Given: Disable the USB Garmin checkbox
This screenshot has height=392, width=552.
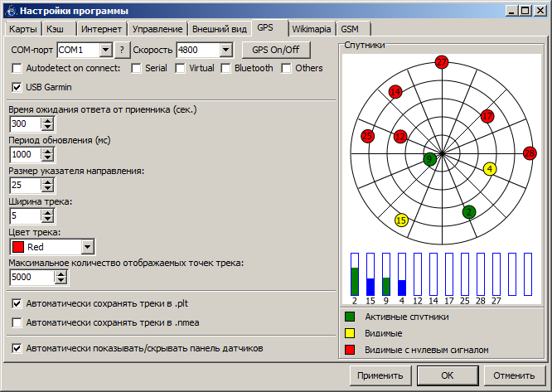Looking at the screenshot, I should 17,86.
